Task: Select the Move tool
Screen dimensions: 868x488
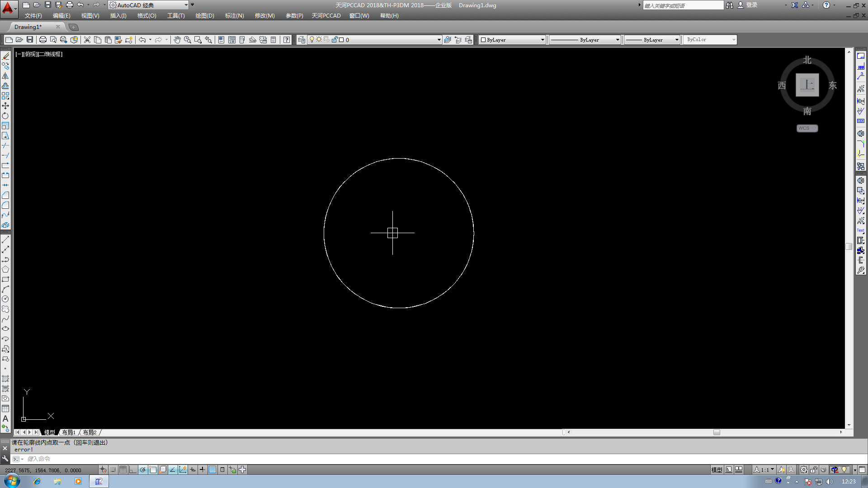Action: [5, 106]
